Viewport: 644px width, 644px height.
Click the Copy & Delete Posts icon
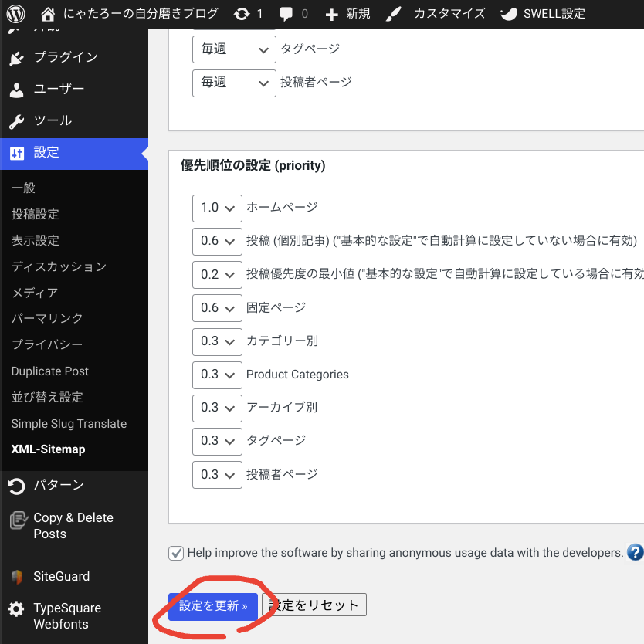[16, 520]
